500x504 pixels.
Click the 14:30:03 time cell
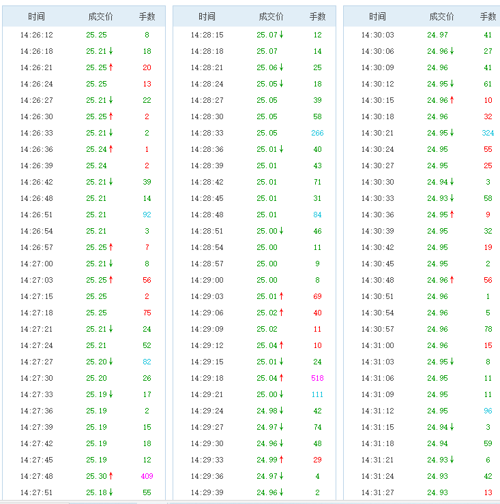(x=378, y=35)
